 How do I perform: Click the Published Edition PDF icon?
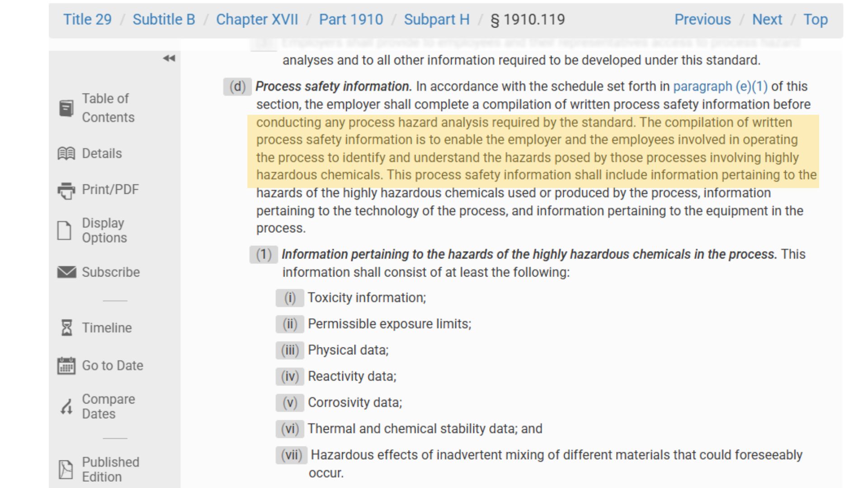point(66,469)
